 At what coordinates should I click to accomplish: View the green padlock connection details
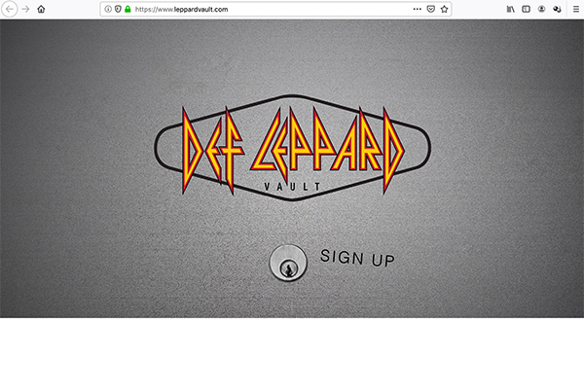[x=128, y=9]
